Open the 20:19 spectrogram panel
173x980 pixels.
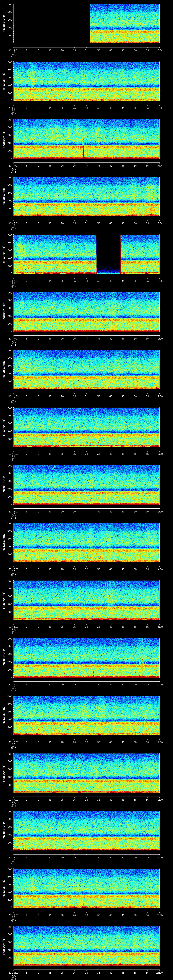tap(86, 888)
